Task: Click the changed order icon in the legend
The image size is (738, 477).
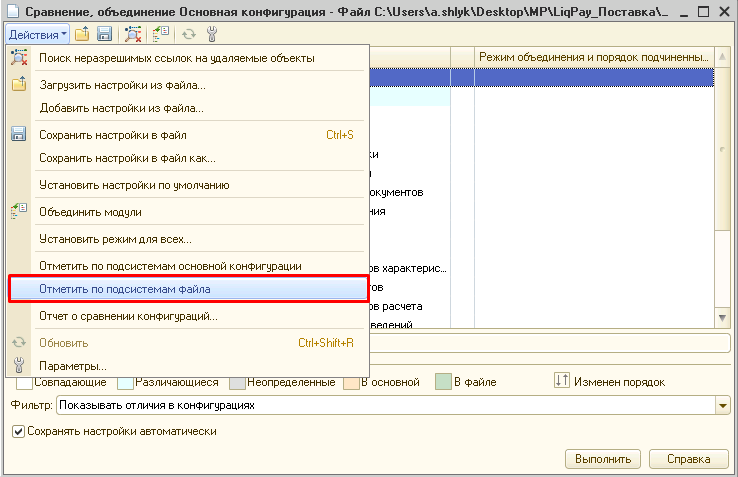Action: 561,381
